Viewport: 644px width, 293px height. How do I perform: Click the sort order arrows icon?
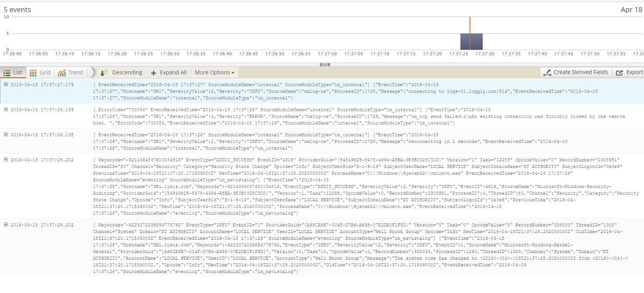coord(104,73)
